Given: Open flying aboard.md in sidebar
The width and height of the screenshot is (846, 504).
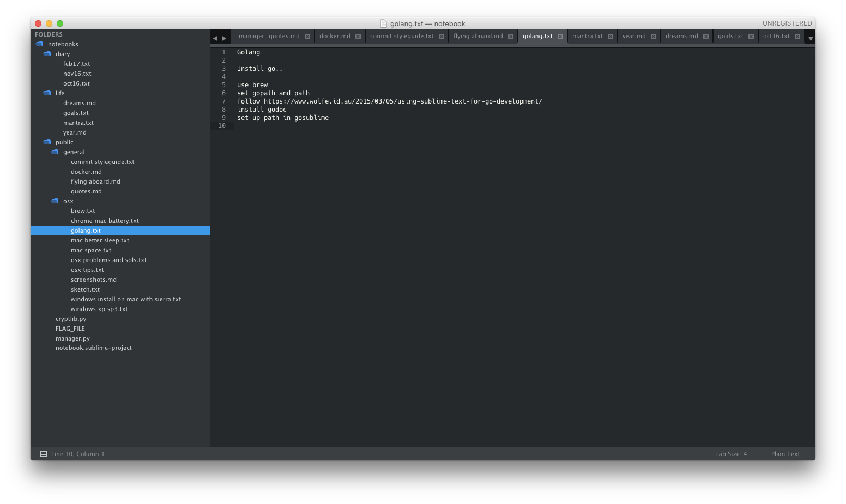Looking at the screenshot, I should pos(95,181).
